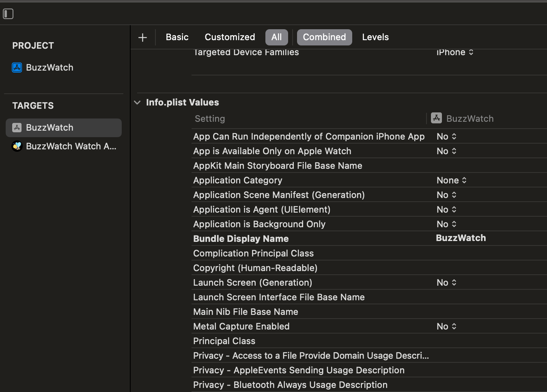Click the Info.plist Values section title
The width and height of the screenshot is (547, 392).
pyautogui.click(x=183, y=102)
